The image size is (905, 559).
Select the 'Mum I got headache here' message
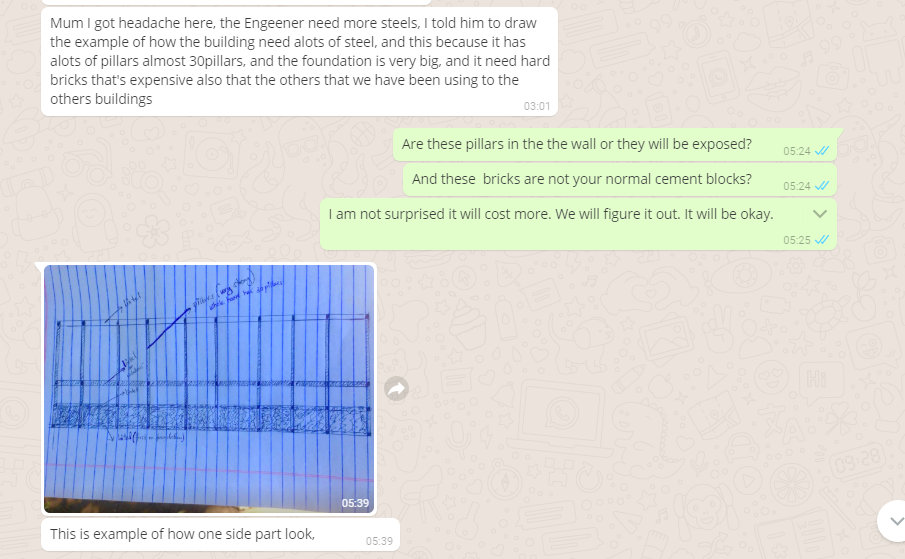(x=300, y=61)
